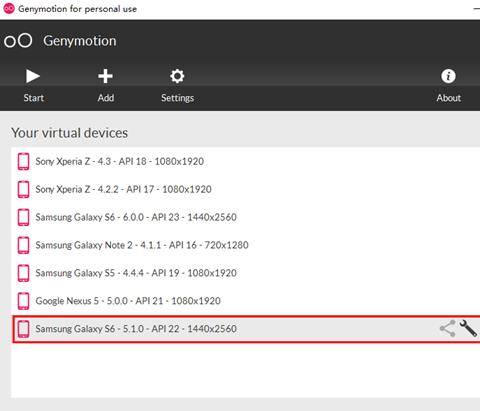Click the Genymotion logo in header

click(x=18, y=41)
